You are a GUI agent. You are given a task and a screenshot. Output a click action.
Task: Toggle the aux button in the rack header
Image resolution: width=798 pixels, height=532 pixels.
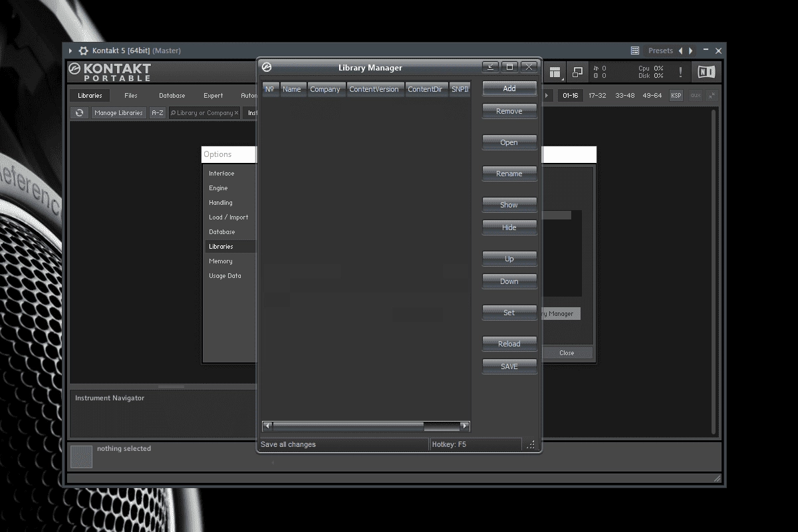pyautogui.click(x=696, y=96)
